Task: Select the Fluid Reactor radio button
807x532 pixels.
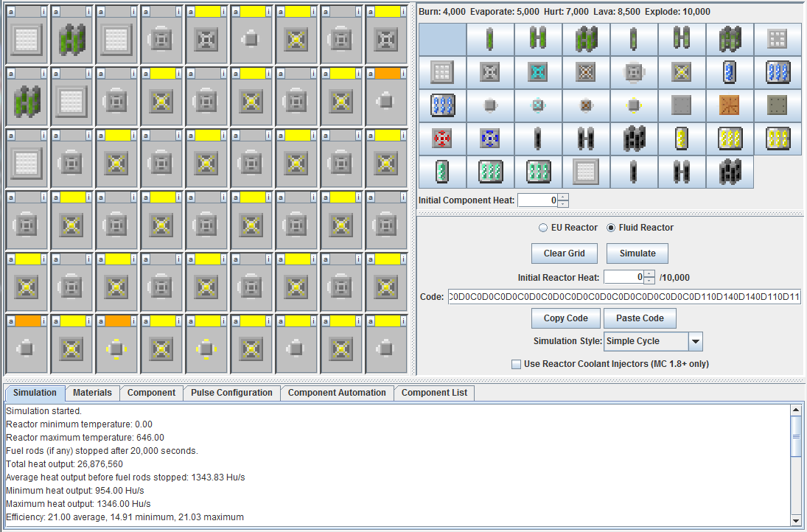Action: pos(611,228)
